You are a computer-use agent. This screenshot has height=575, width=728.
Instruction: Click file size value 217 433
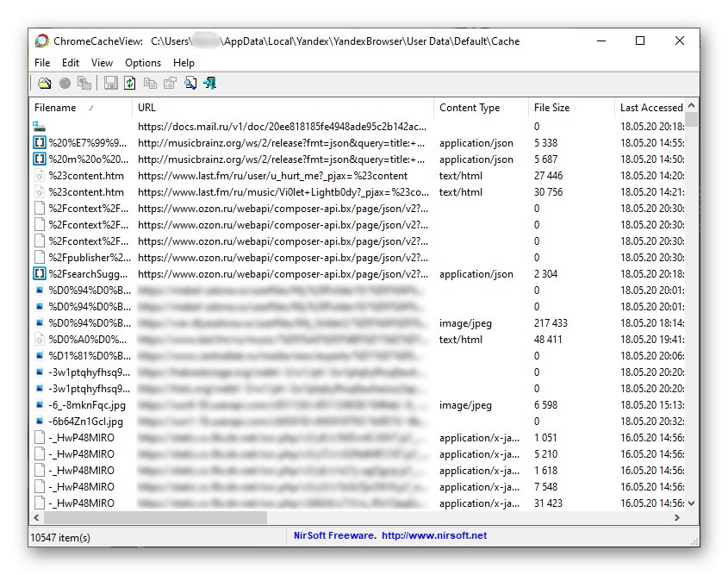(551, 322)
